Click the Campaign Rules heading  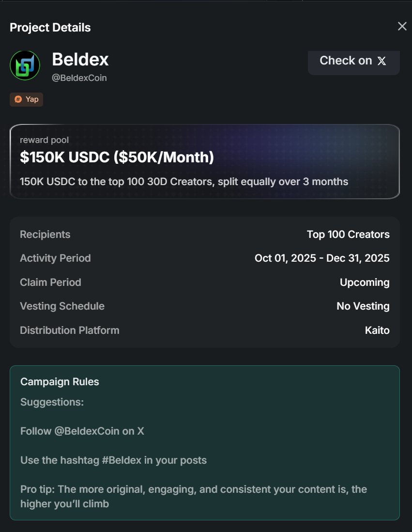[60, 382]
